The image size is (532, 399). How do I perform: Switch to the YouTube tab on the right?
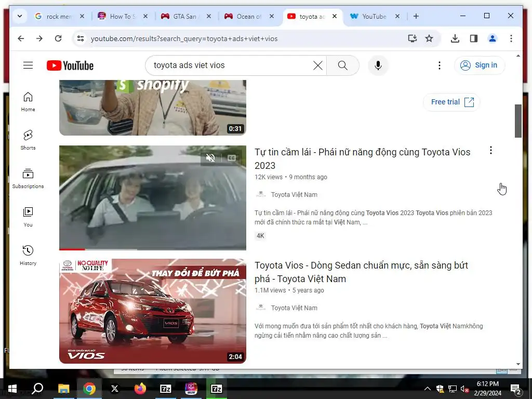pyautogui.click(x=374, y=16)
